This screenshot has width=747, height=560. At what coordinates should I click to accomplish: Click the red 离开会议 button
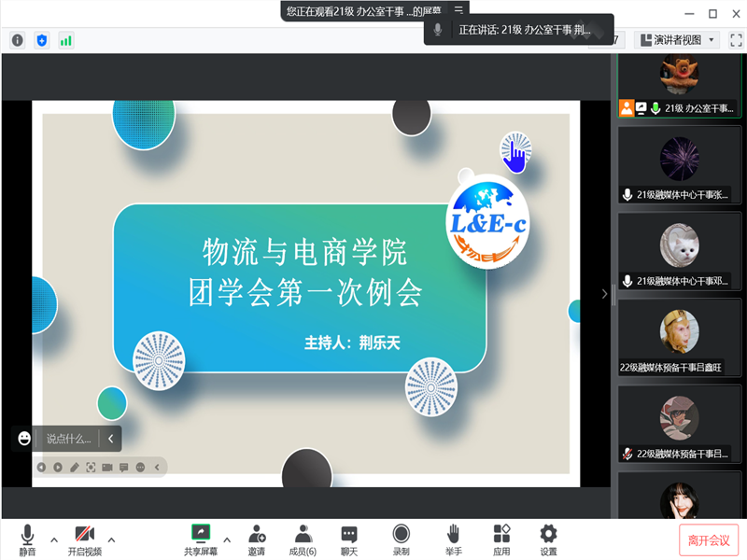pyautogui.click(x=709, y=539)
